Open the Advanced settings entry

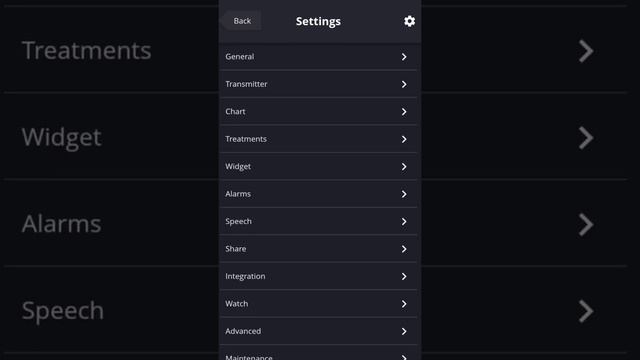[x=318, y=331]
